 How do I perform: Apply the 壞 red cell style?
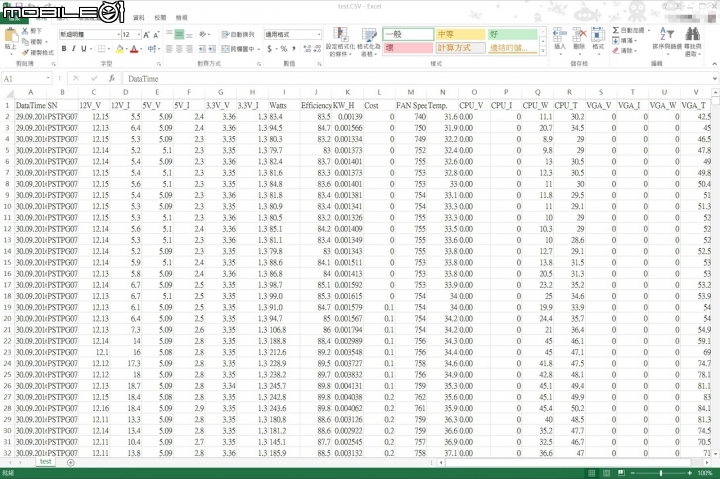[x=408, y=47]
